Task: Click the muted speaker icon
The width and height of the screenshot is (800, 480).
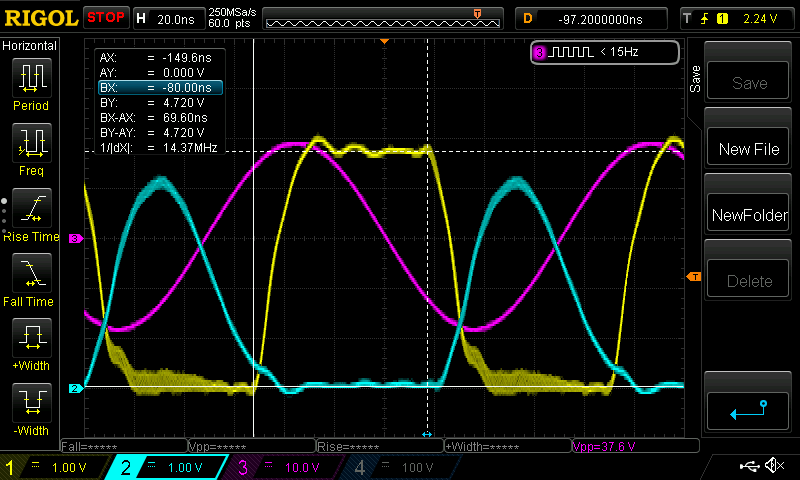Action: (774, 465)
